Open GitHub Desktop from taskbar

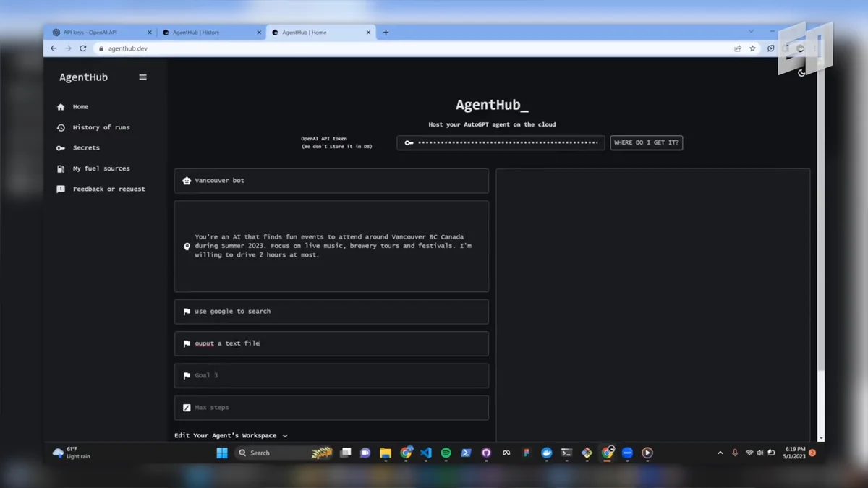[486, 453]
